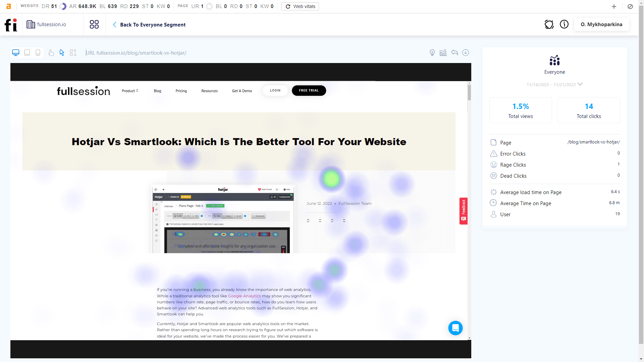Click the Pricing navigation tab

[x=181, y=90]
